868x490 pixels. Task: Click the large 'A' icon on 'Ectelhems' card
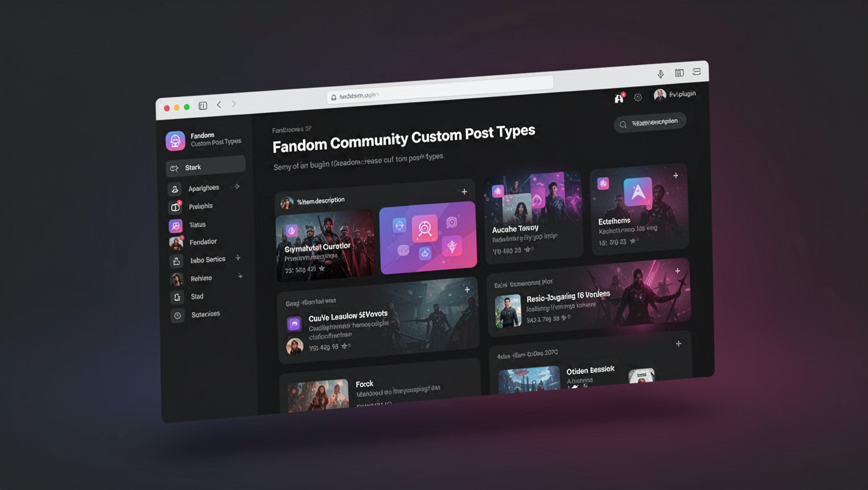pos(638,193)
